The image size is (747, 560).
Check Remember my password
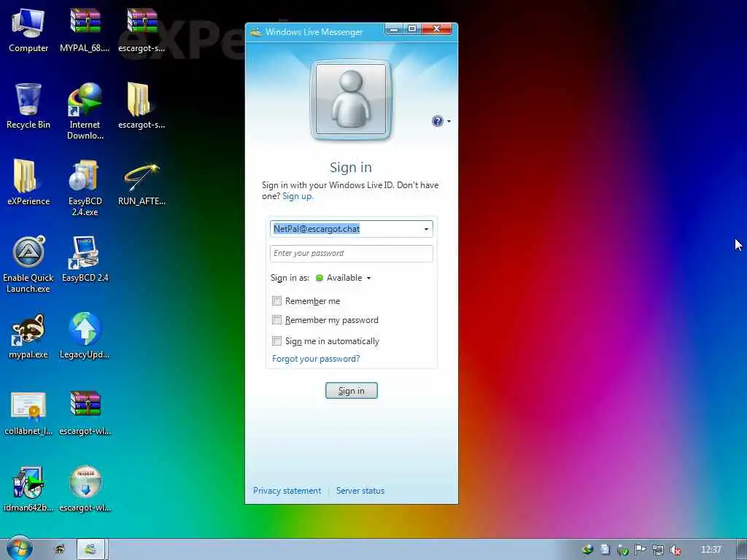(276, 320)
